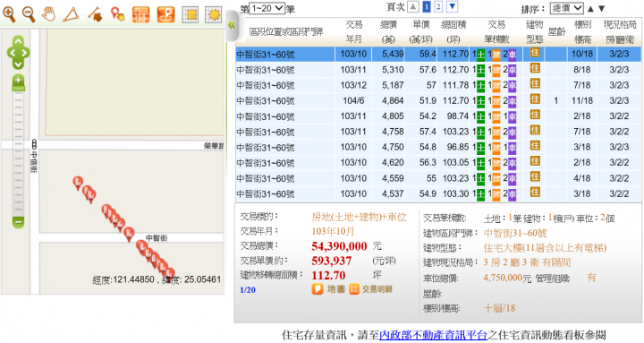Select the rectangular area selection tool
644x343 pixels.
click(191, 14)
